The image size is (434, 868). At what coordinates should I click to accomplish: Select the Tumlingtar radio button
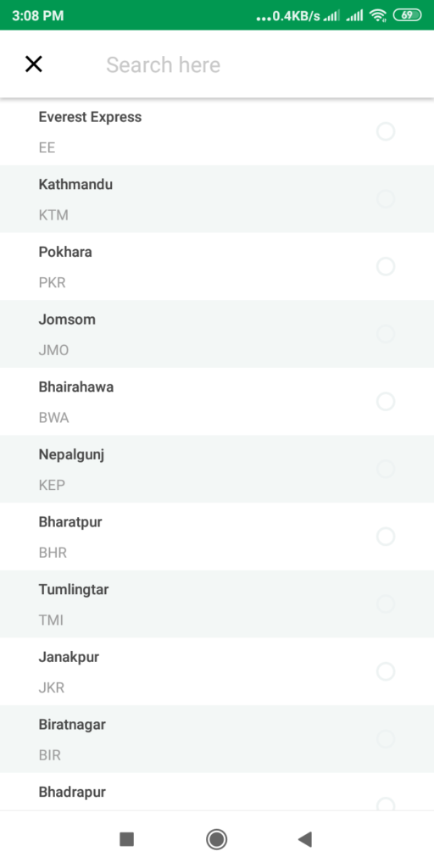386,604
